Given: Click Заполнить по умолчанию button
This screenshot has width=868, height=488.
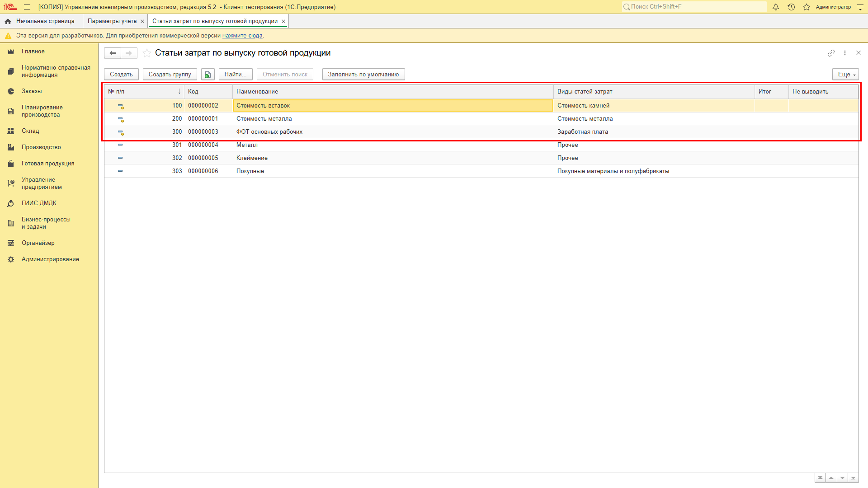Looking at the screenshot, I should (363, 75).
